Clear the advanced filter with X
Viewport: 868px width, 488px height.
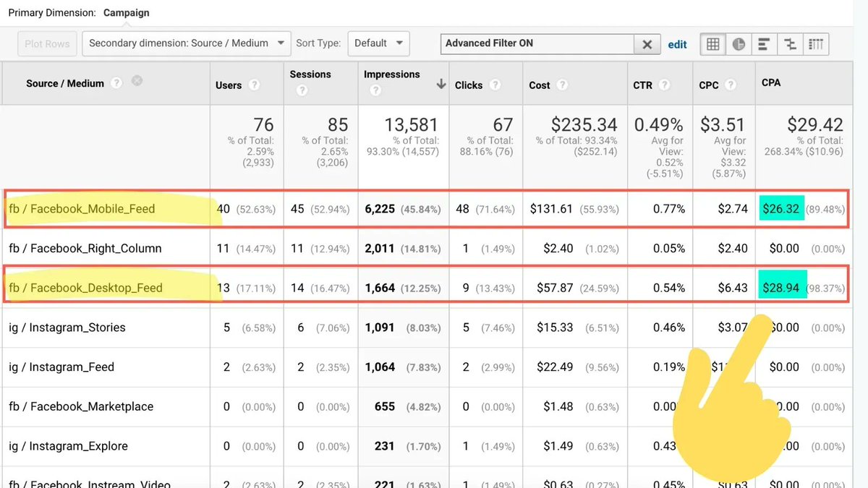(x=647, y=44)
